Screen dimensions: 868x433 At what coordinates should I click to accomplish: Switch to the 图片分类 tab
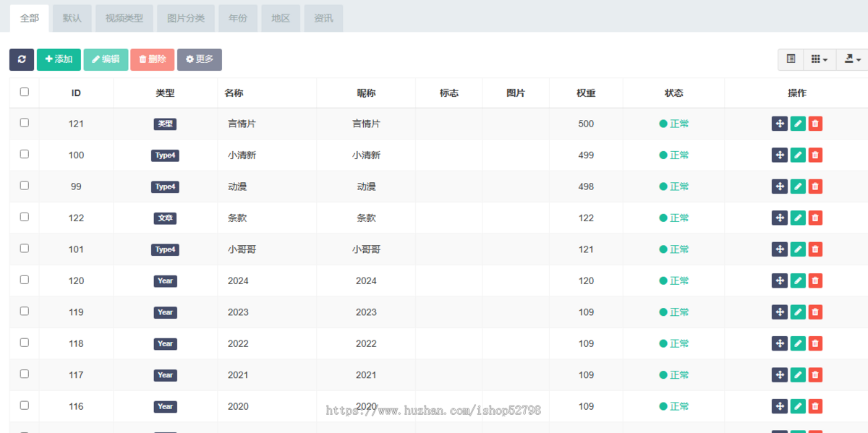coord(186,18)
